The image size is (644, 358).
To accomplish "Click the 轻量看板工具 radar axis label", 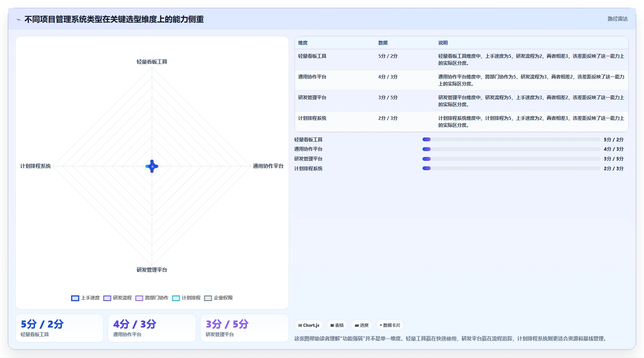I will 152,62.
